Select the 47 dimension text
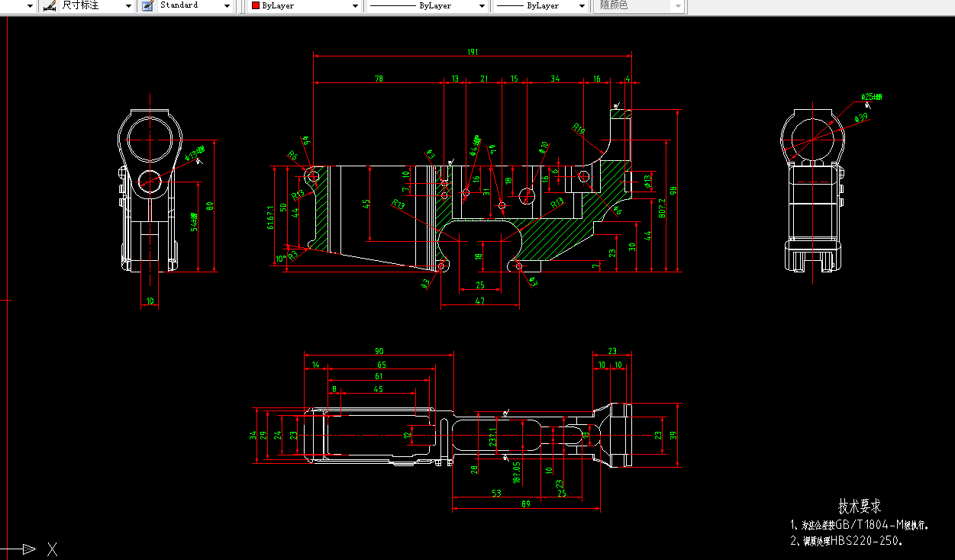The height and width of the screenshot is (560, 955). pos(479,302)
